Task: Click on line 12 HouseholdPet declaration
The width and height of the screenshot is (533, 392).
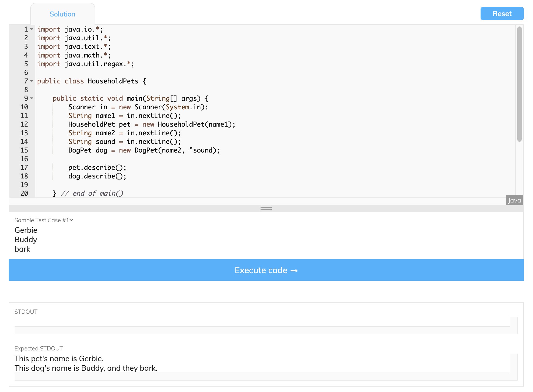Action: (151, 124)
